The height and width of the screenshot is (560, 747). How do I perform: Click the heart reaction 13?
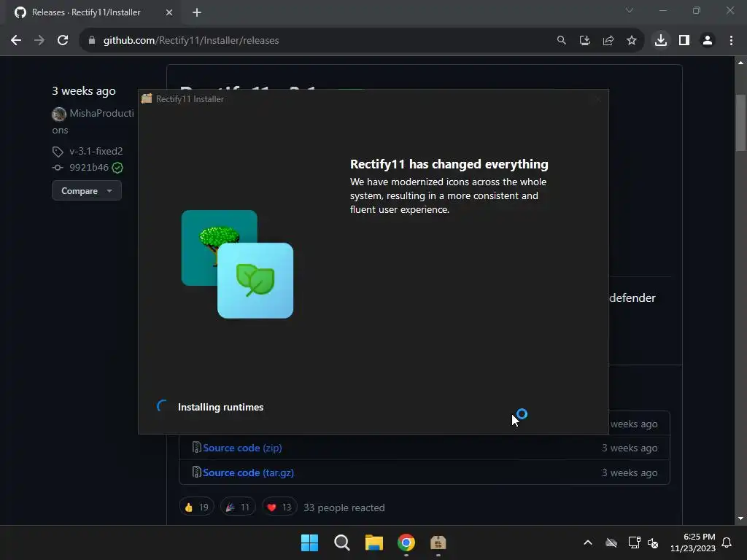coord(279,507)
